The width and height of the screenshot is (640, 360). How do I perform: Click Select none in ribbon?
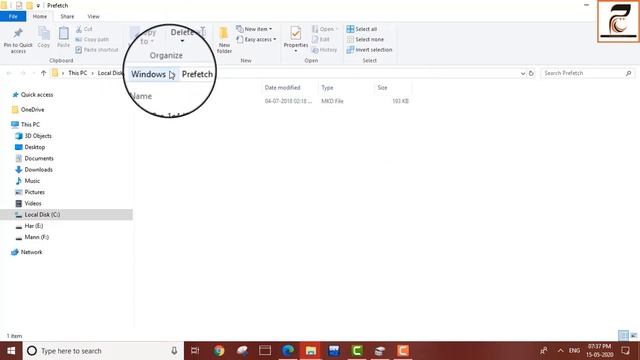coord(365,39)
